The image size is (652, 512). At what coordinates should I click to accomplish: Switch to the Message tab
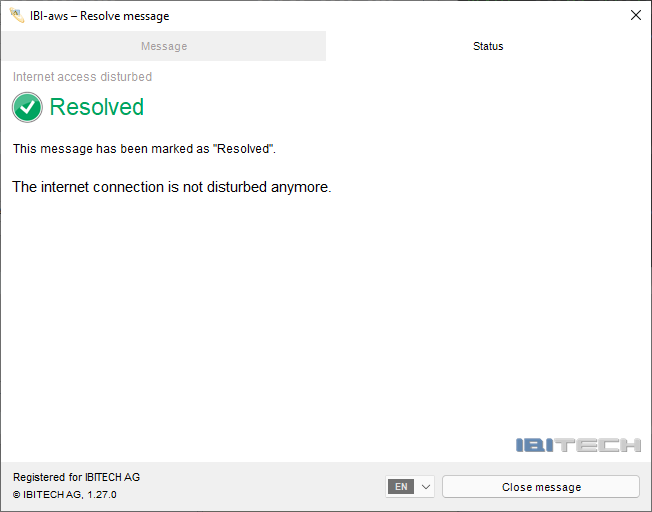[x=163, y=46]
